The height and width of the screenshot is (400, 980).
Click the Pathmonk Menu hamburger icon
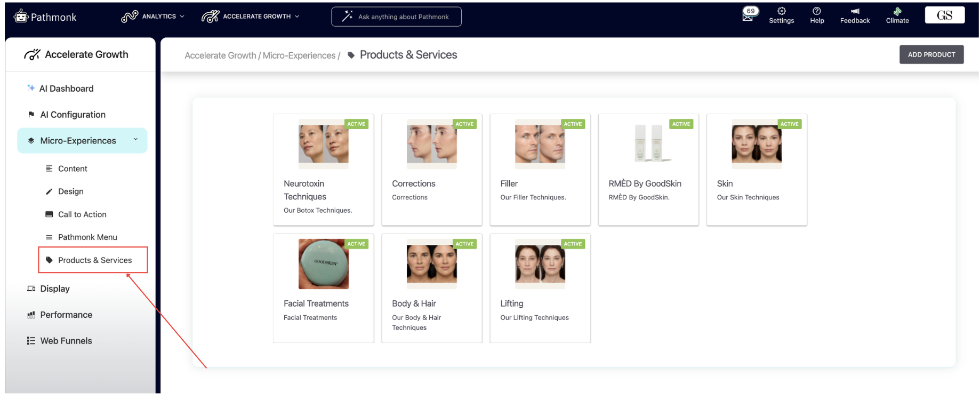pos(49,237)
